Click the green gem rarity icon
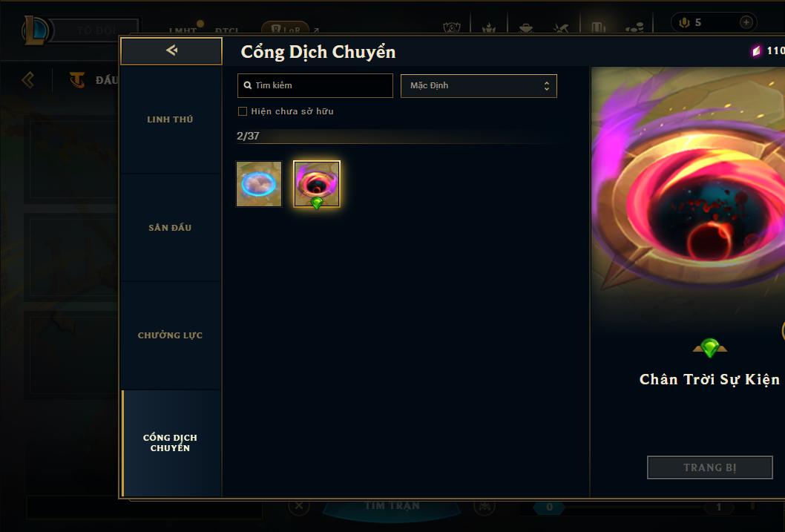The width and height of the screenshot is (785, 532). pyautogui.click(x=709, y=347)
